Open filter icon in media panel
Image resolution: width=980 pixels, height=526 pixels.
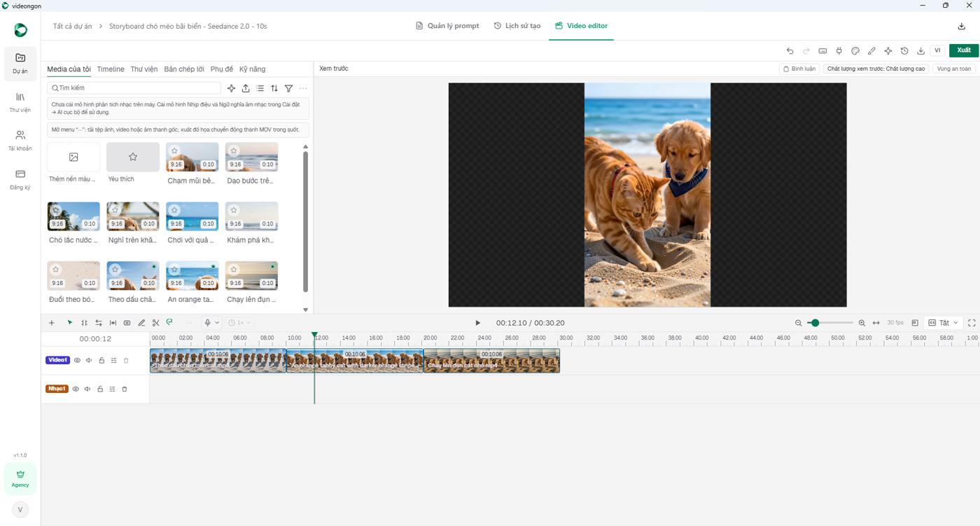point(288,88)
